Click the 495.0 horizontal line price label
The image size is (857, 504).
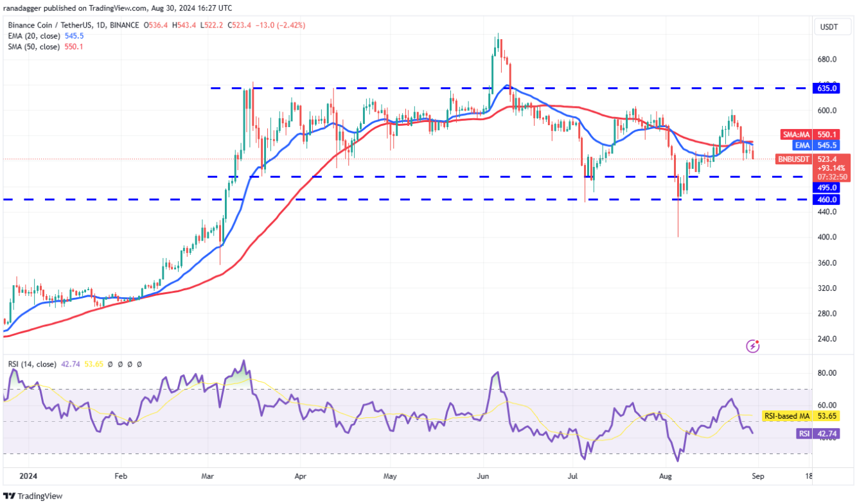[826, 187]
